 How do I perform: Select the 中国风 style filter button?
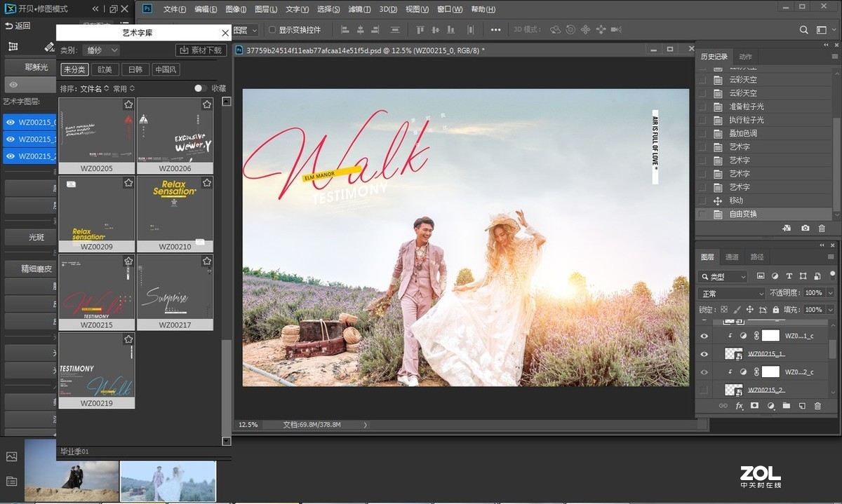166,69
